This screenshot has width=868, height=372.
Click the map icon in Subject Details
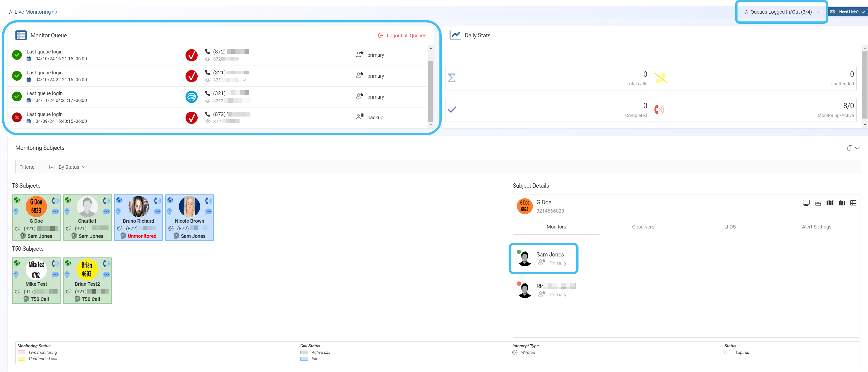click(830, 203)
